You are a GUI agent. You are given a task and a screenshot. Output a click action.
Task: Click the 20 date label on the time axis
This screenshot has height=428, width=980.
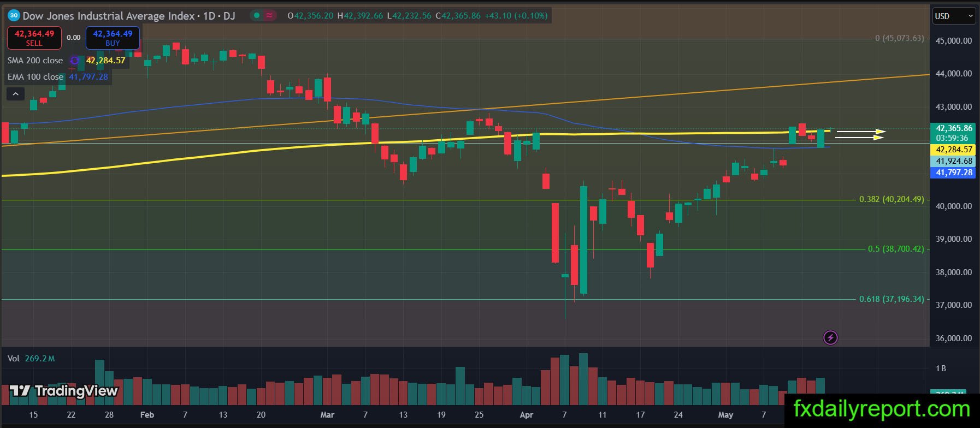tap(261, 415)
